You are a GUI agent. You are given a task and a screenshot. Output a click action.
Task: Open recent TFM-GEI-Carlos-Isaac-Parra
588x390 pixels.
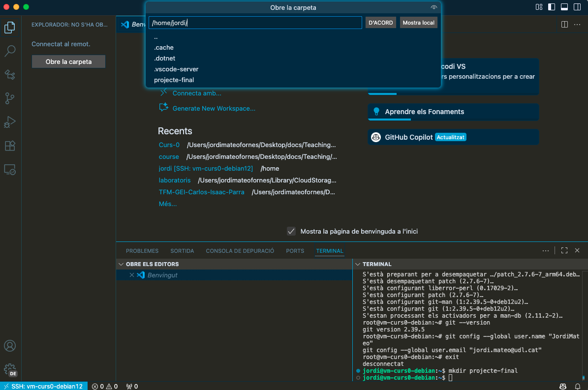point(201,192)
